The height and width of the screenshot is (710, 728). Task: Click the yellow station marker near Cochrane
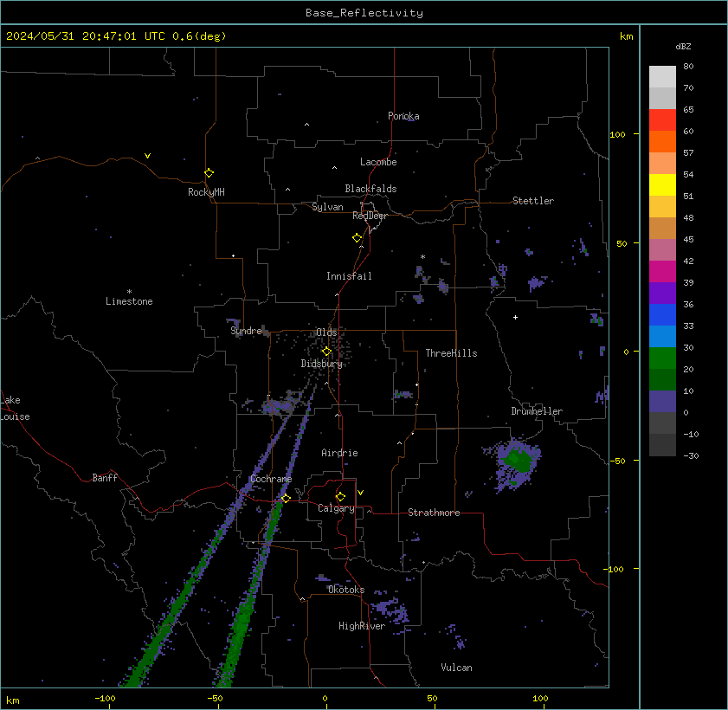(286, 498)
